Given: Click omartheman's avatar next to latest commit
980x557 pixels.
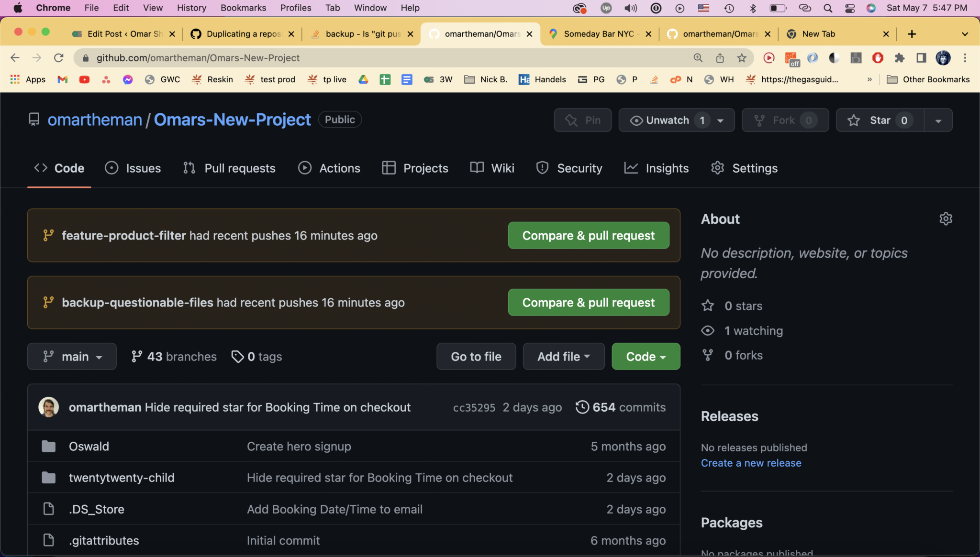Looking at the screenshot, I should click(x=48, y=407).
